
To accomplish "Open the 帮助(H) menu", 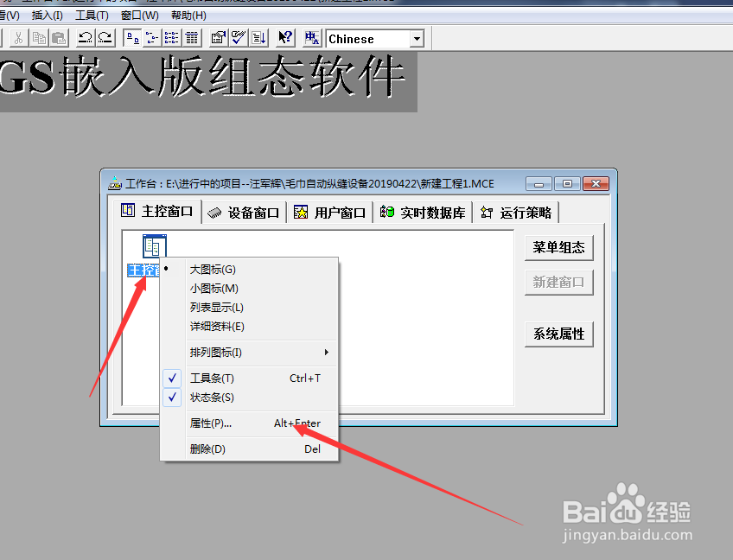I will point(188,16).
